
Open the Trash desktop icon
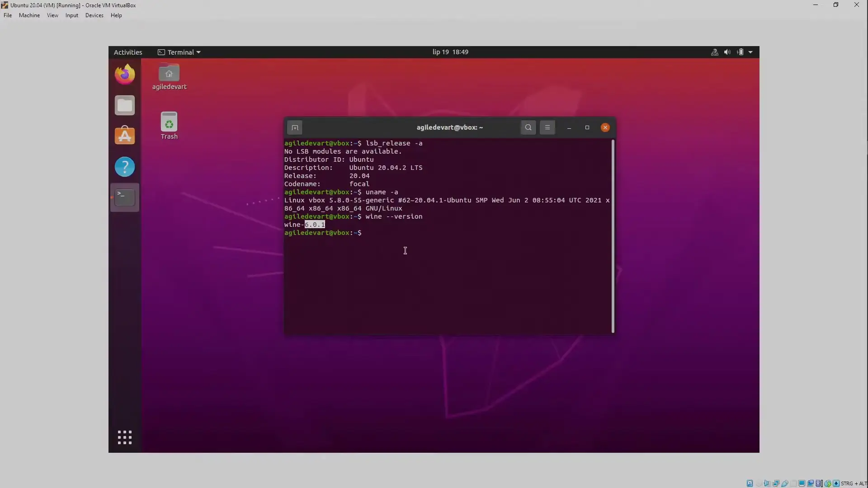click(x=169, y=126)
